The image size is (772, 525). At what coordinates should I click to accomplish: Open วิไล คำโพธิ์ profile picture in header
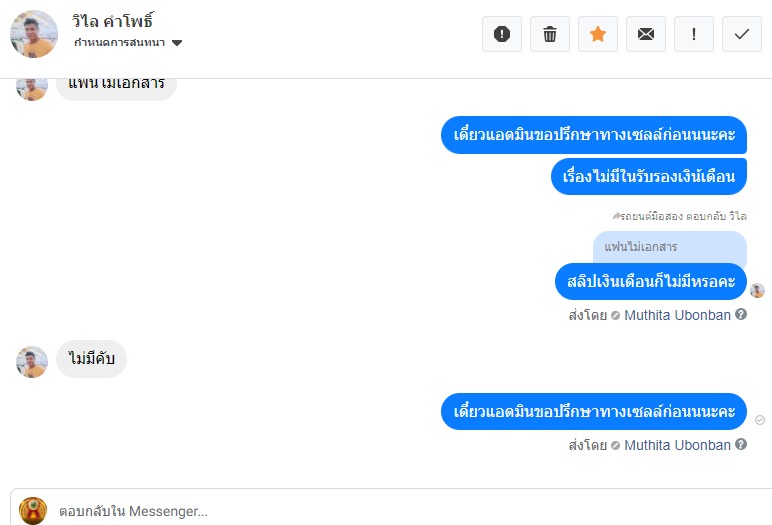click(34, 34)
